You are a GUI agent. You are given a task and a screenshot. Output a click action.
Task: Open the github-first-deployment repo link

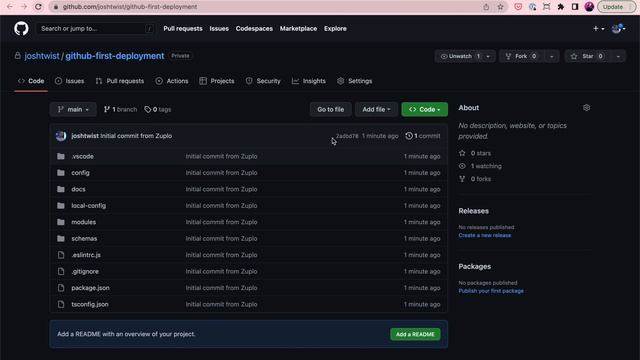coord(115,56)
